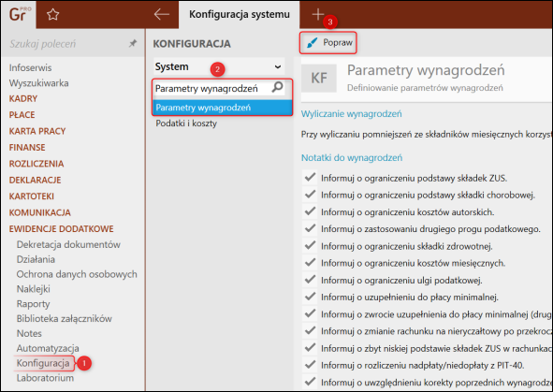
Task: Click the magnifier icon in configuration search
Action: pyautogui.click(x=278, y=87)
